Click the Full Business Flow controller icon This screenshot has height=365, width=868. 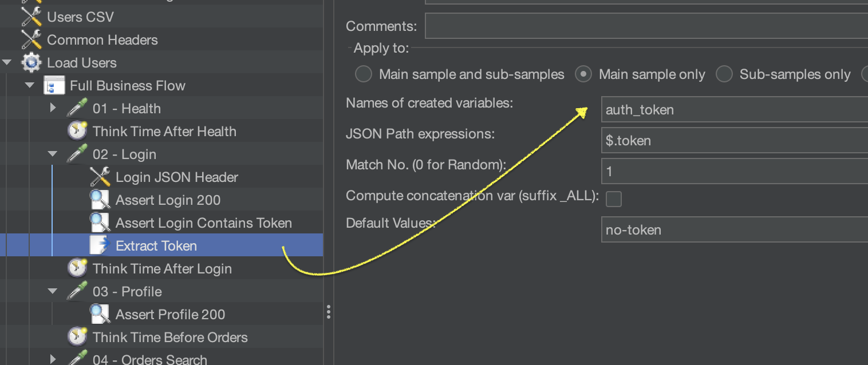(54, 86)
